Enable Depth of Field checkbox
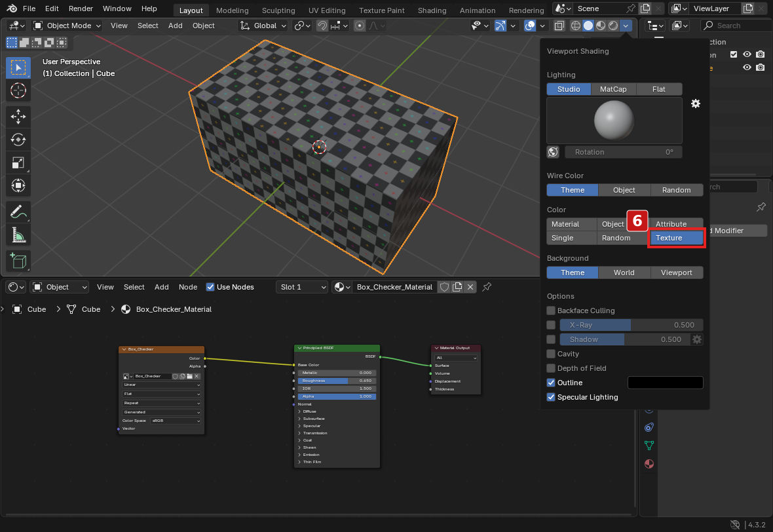773x532 pixels. pos(551,368)
